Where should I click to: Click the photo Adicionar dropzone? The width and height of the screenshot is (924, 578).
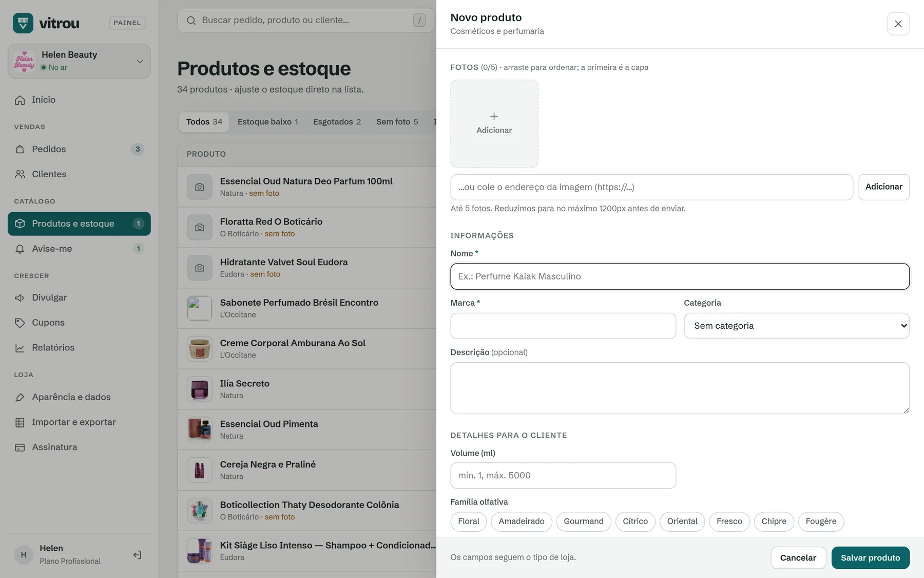[x=494, y=123]
